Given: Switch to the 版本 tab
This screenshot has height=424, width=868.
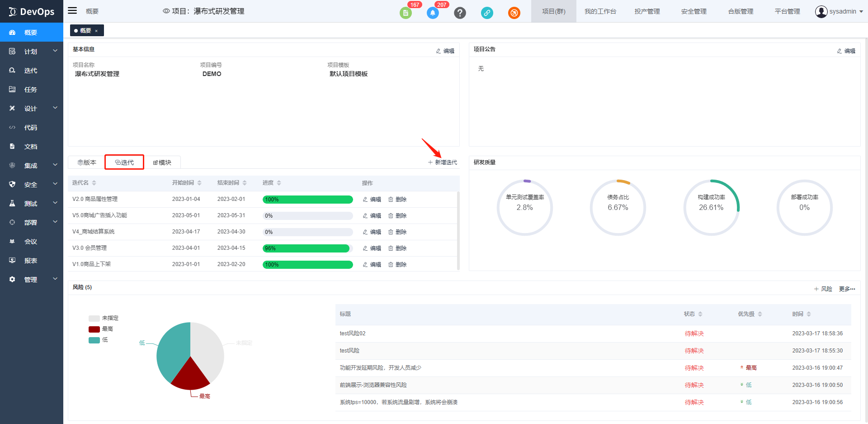Looking at the screenshot, I should coord(87,162).
